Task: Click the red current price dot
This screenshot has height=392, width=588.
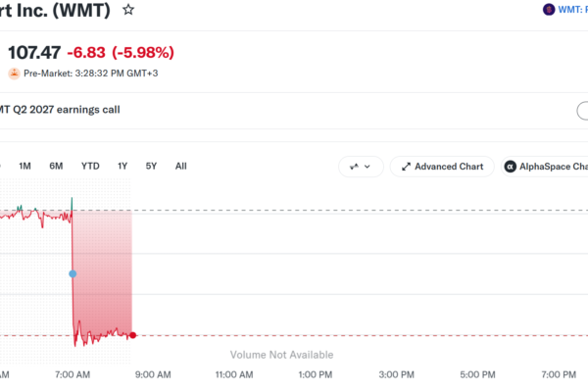Action: click(132, 335)
